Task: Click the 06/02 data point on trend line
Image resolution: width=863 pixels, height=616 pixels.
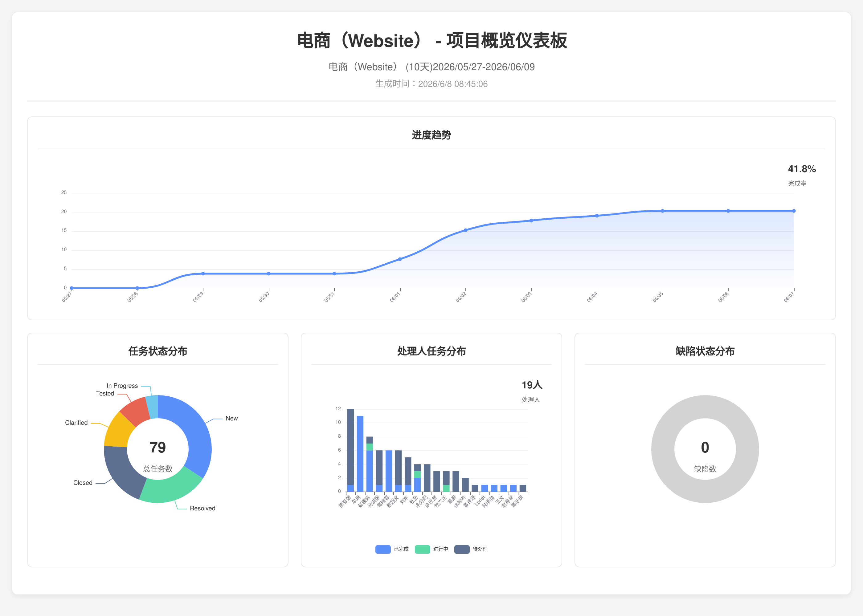Action: [466, 230]
